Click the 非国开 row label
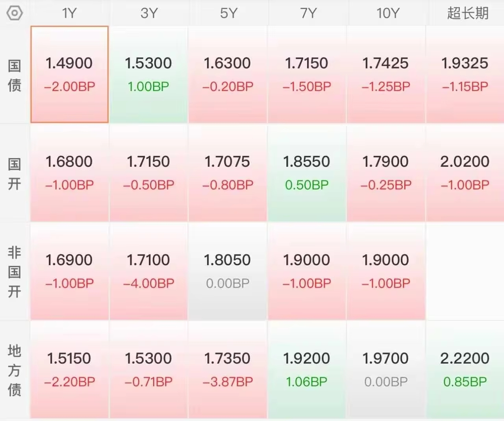The width and height of the screenshot is (504, 421). (15, 272)
